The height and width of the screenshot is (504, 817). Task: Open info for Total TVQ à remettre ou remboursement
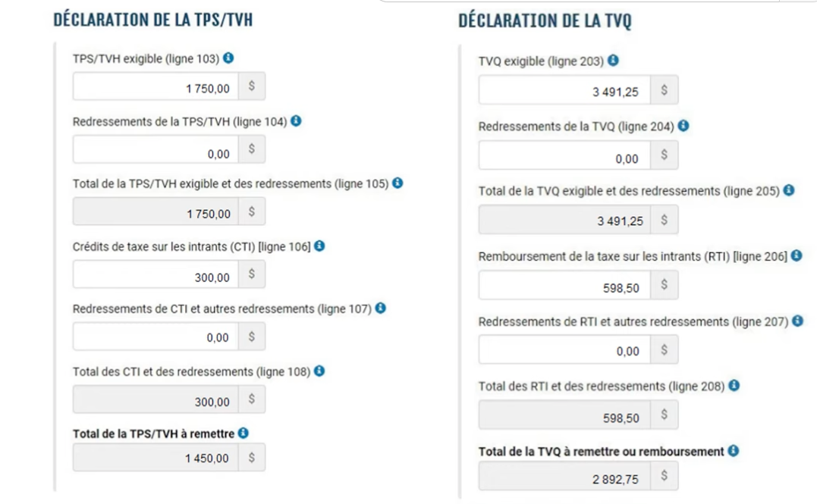point(734,451)
